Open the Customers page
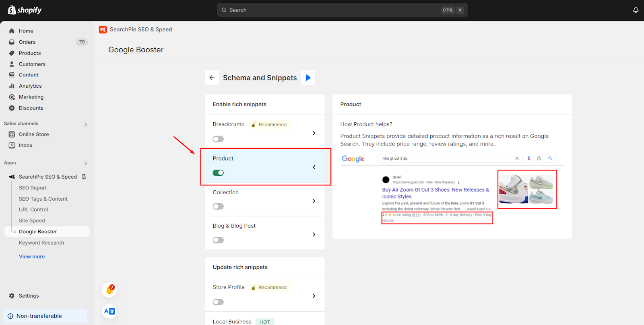Viewport: 644px width, 325px height. tap(32, 64)
